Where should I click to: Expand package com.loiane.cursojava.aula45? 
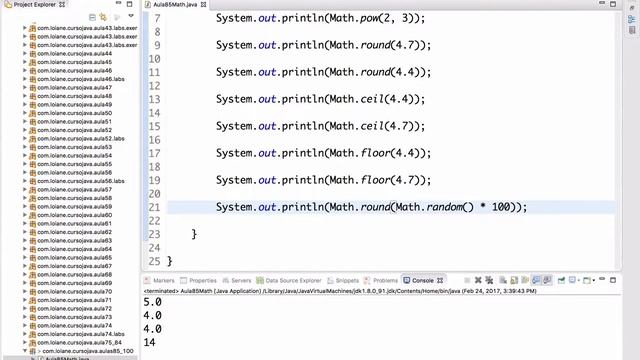tap(24, 62)
